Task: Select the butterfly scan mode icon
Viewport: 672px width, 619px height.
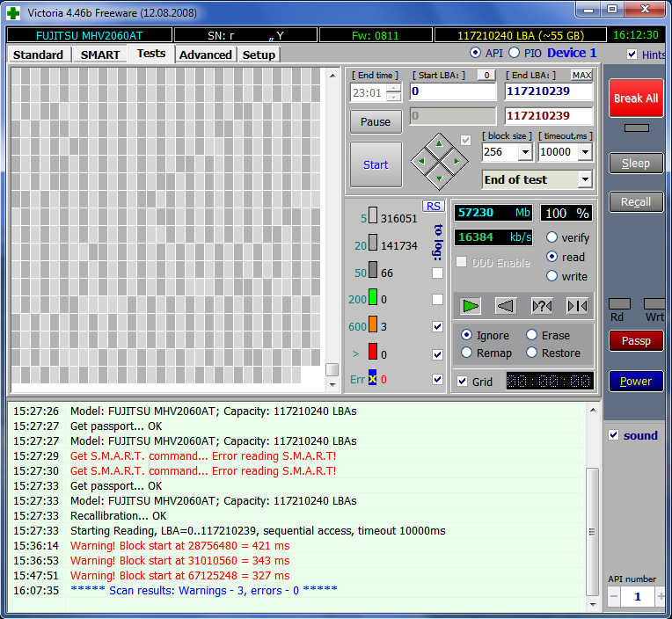Action: click(x=577, y=305)
